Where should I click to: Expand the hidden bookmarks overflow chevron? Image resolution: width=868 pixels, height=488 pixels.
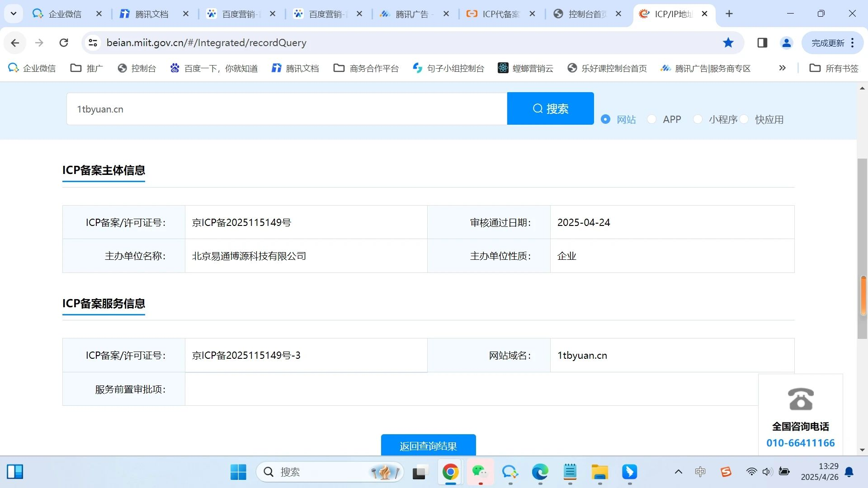pyautogui.click(x=782, y=68)
